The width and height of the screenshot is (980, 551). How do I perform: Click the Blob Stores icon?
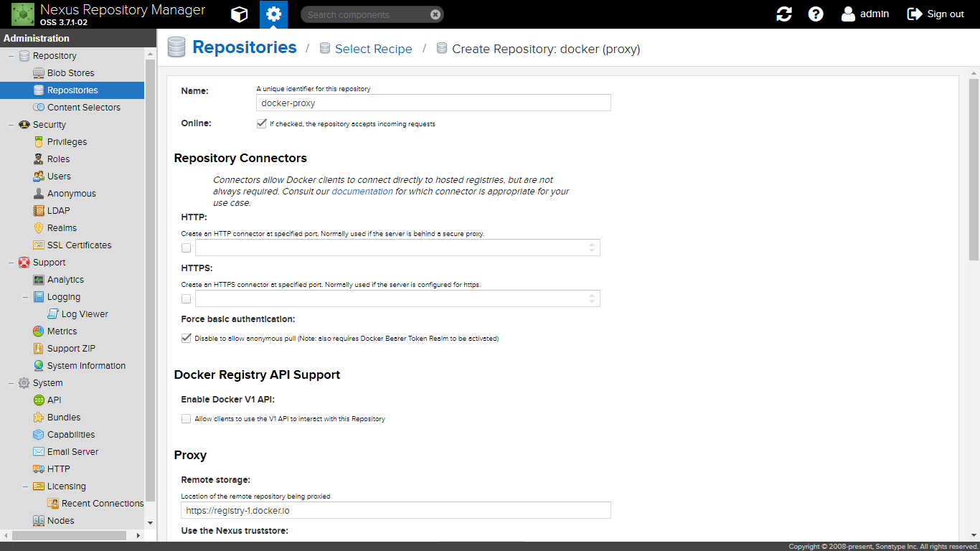coord(39,73)
